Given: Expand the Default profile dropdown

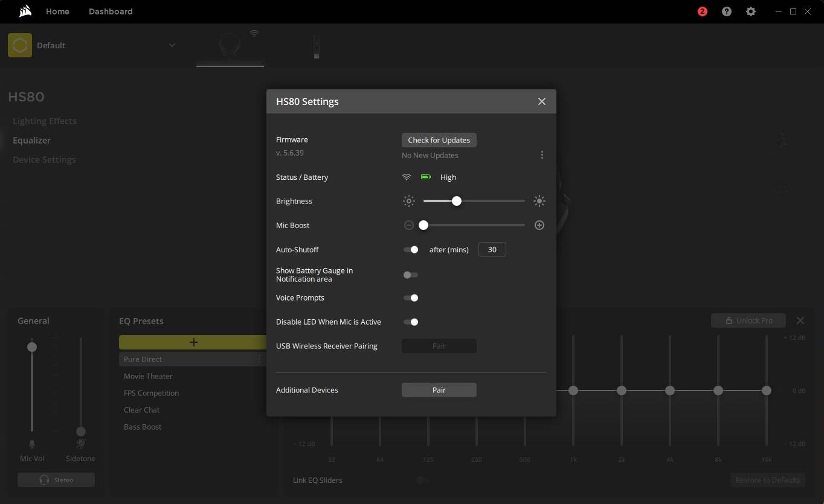Looking at the screenshot, I should pyautogui.click(x=172, y=45).
